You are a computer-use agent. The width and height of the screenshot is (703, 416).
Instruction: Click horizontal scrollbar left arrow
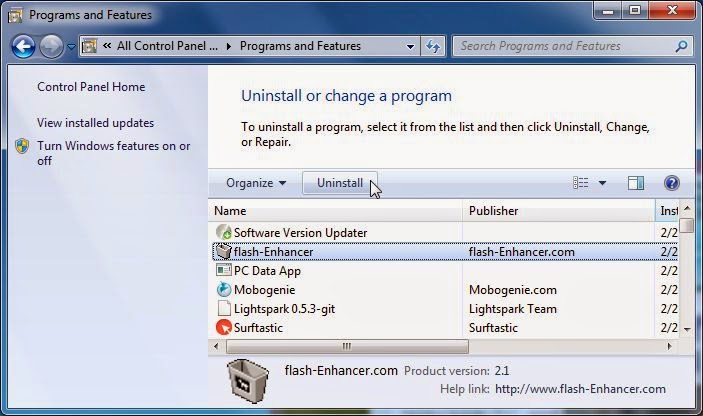pyautogui.click(x=217, y=346)
